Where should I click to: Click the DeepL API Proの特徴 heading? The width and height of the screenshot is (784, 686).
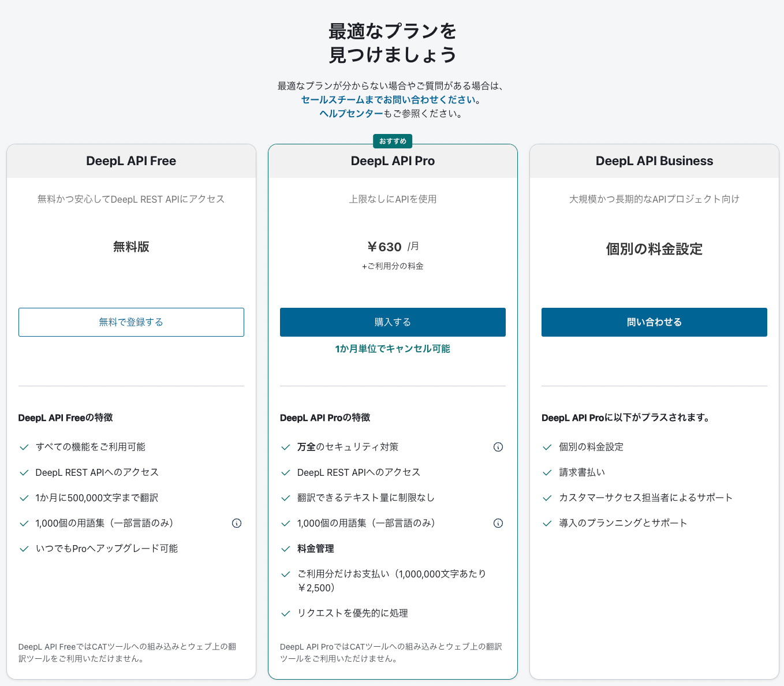[325, 417]
